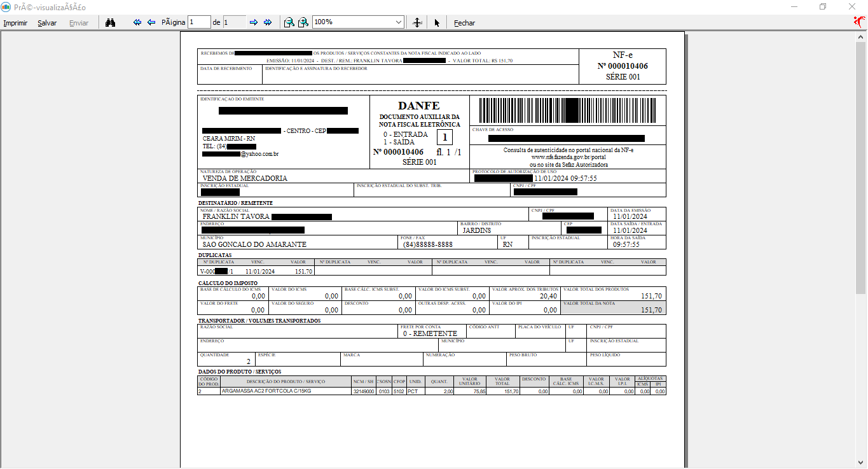Click 'ARGAMASSA AC2 FORTCOLA C/15KG' product description

267,391
